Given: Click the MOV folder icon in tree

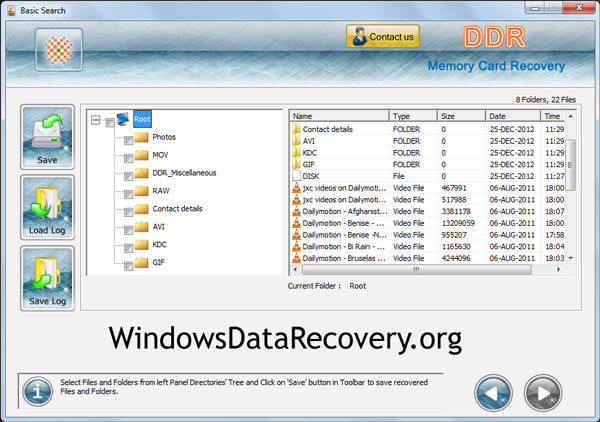Looking at the screenshot, I should coord(142,155).
